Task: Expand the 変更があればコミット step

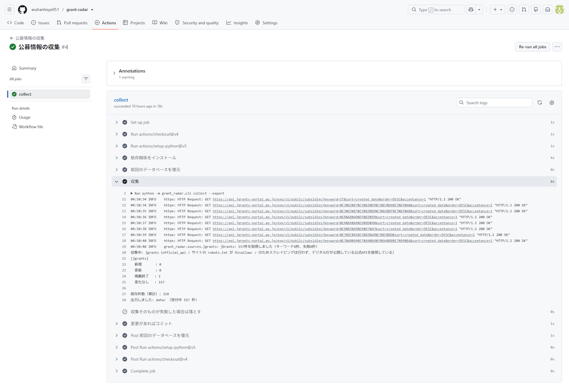Action: point(334,323)
